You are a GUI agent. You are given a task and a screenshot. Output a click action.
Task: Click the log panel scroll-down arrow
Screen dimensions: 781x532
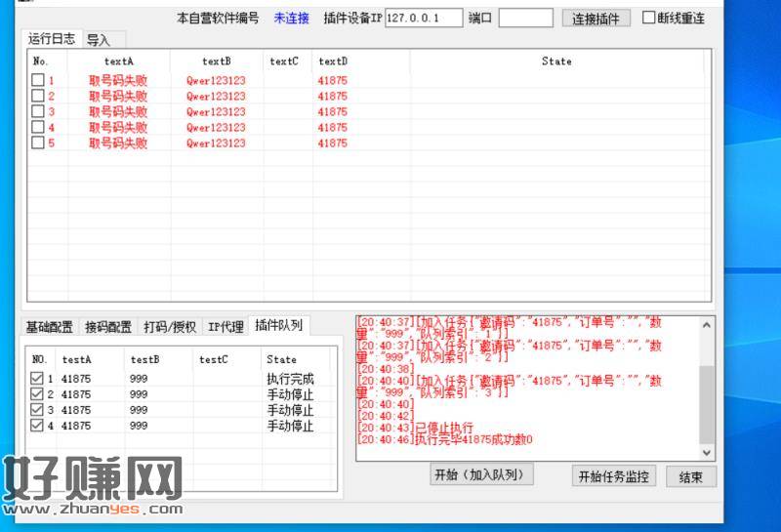click(x=708, y=452)
